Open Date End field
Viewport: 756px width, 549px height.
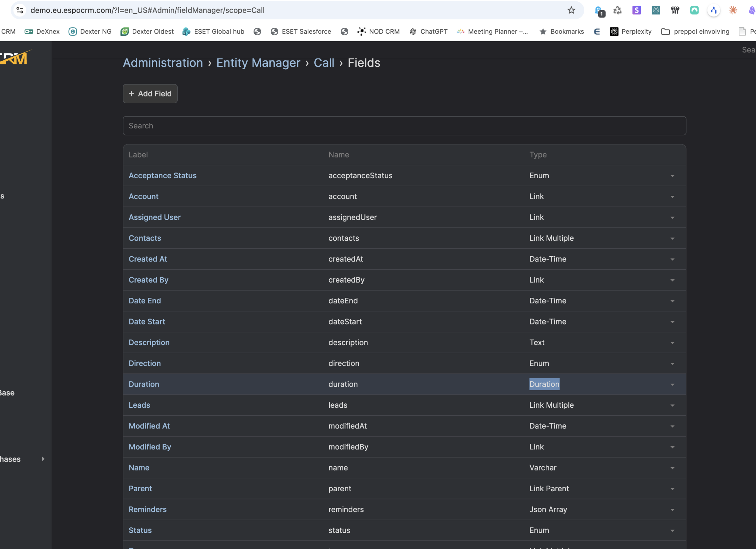click(x=145, y=301)
